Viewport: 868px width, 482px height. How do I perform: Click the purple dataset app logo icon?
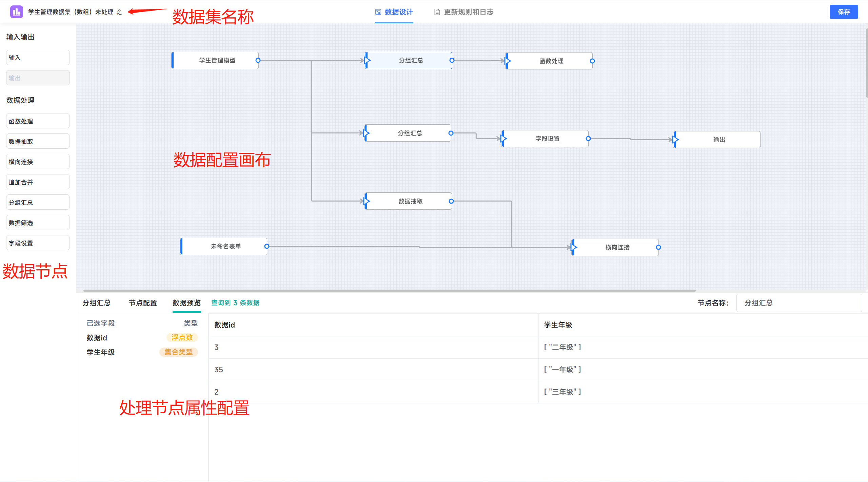coord(16,12)
